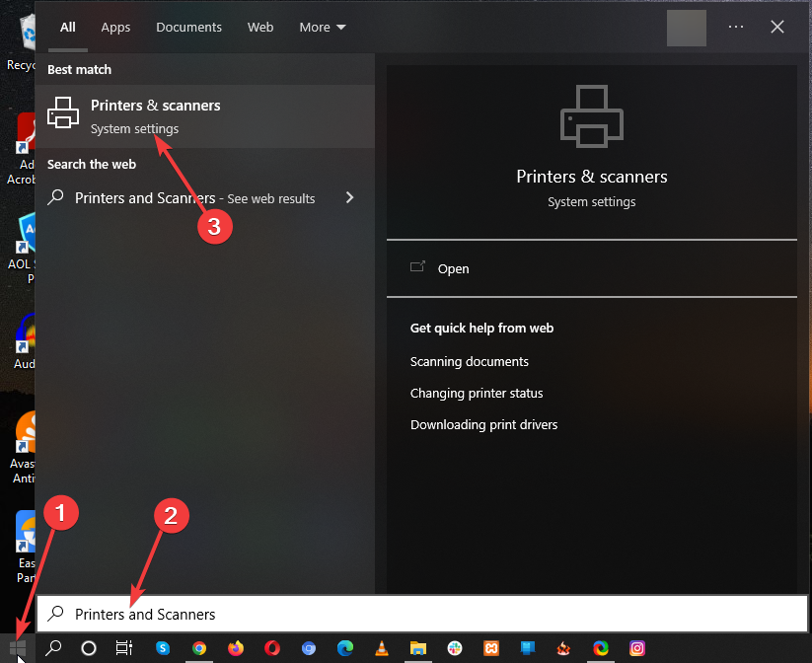Open Cortana from the taskbar
The width and height of the screenshot is (812, 663).
tap(89, 648)
